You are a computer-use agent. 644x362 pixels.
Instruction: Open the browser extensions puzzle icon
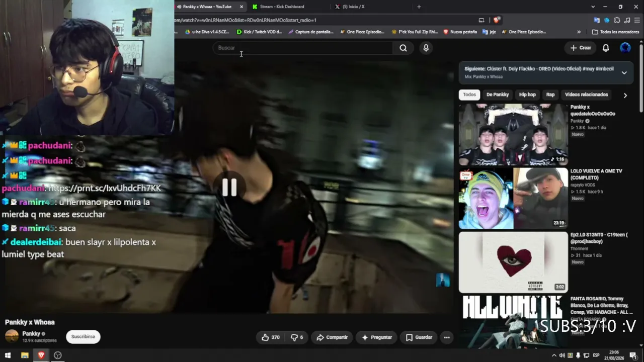617,20
